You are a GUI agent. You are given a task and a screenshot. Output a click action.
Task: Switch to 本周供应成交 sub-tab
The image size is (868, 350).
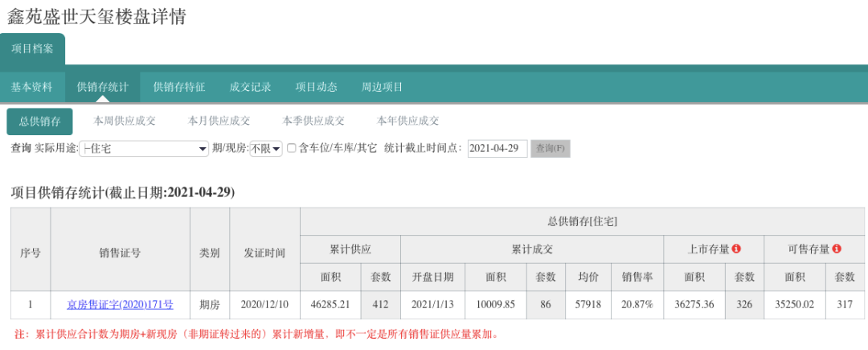click(125, 121)
